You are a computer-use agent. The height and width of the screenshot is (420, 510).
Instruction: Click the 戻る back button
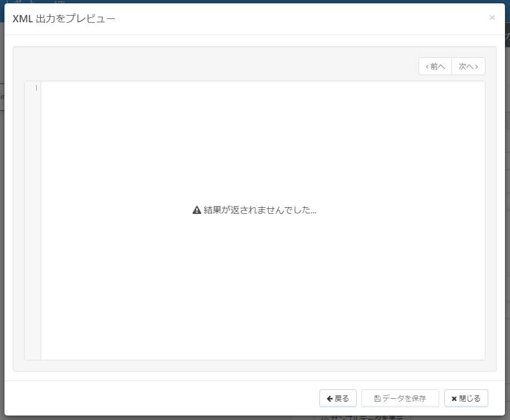tap(338, 398)
